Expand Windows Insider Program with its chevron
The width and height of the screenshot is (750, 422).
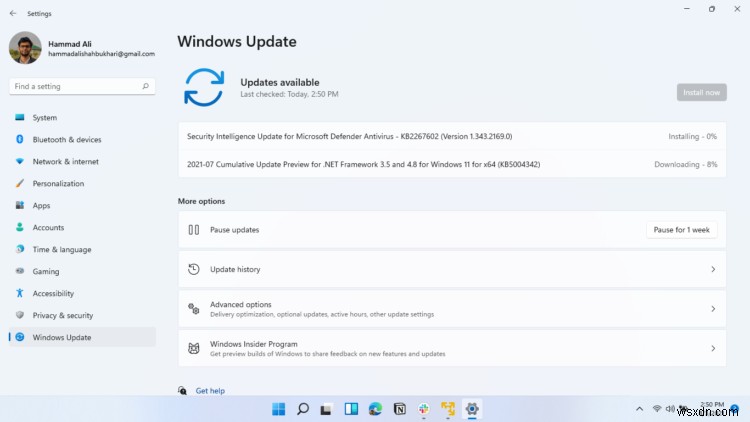click(x=713, y=348)
